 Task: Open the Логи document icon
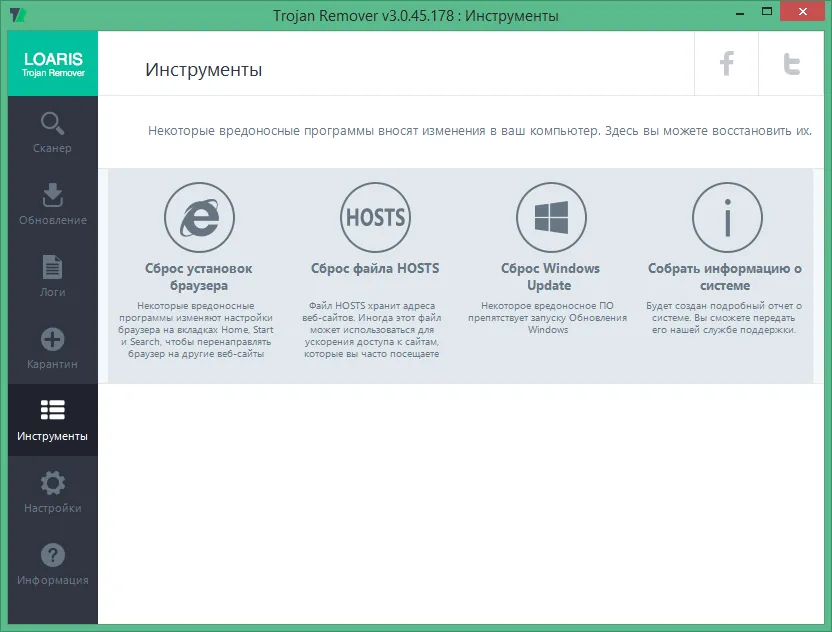click(x=53, y=267)
